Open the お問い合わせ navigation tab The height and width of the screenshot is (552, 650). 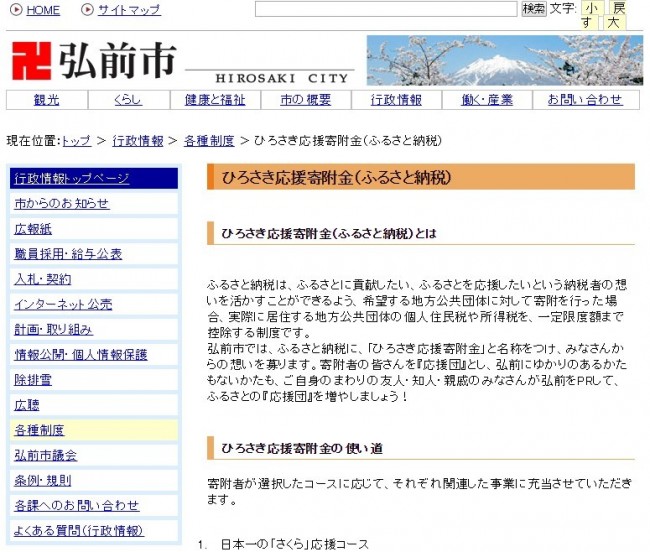tap(585, 100)
